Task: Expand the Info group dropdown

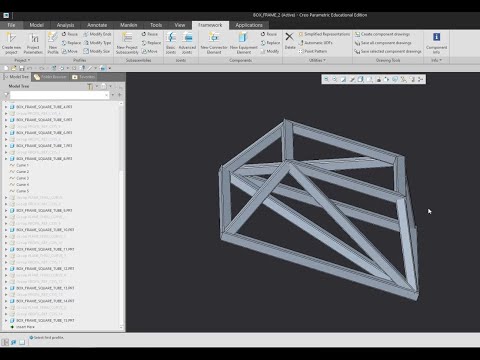Action: [x=436, y=60]
